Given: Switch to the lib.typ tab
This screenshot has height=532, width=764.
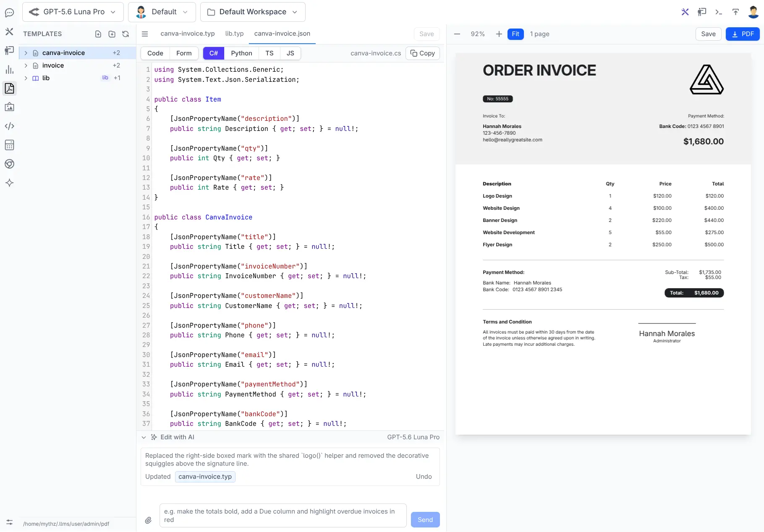Looking at the screenshot, I should pos(234,34).
